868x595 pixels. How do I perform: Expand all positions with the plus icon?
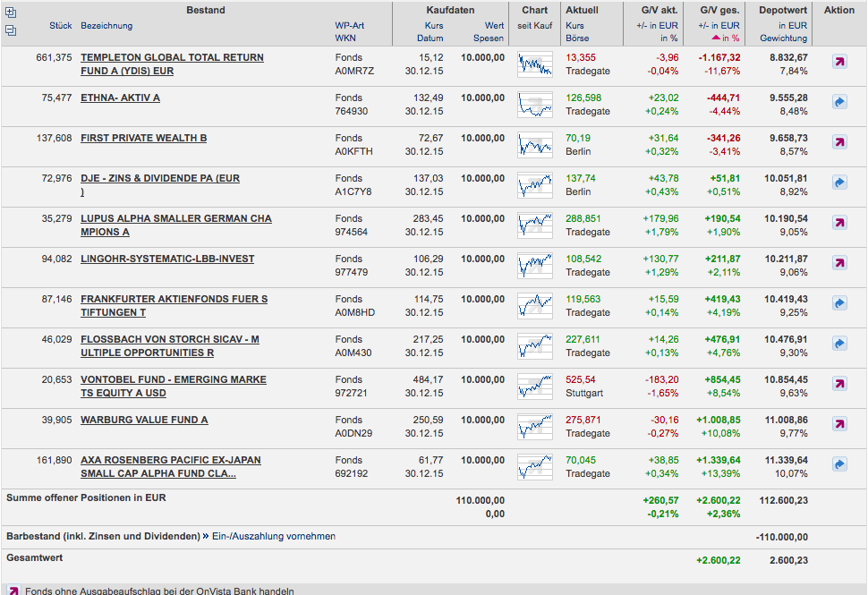click(11, 13)
